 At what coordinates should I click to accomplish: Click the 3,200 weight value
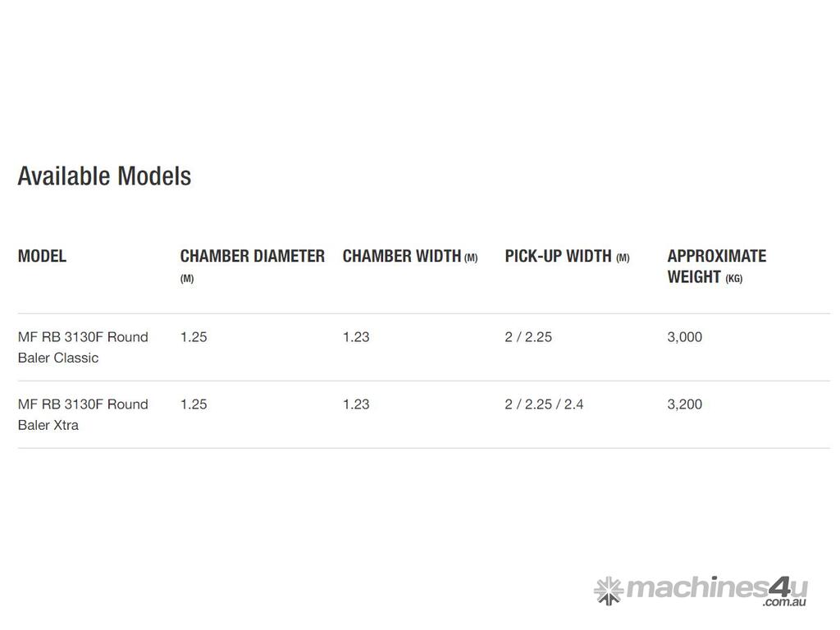point(684,404)
